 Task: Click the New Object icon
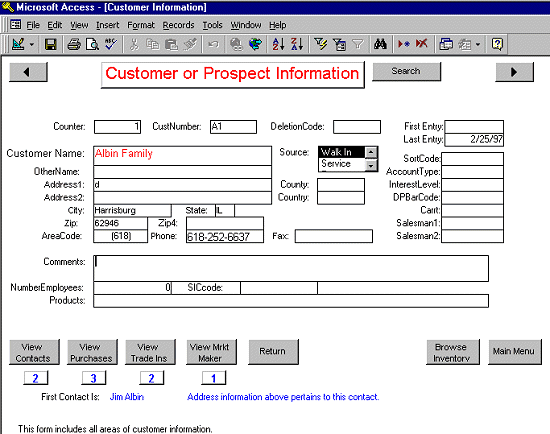click(465, 45)
